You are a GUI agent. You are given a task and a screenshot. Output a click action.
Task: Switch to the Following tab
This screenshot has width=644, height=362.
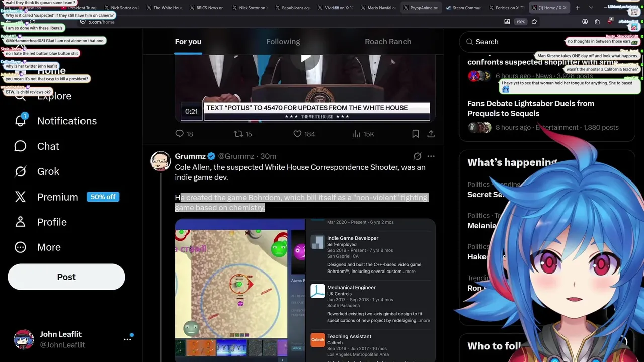point(283,42)
